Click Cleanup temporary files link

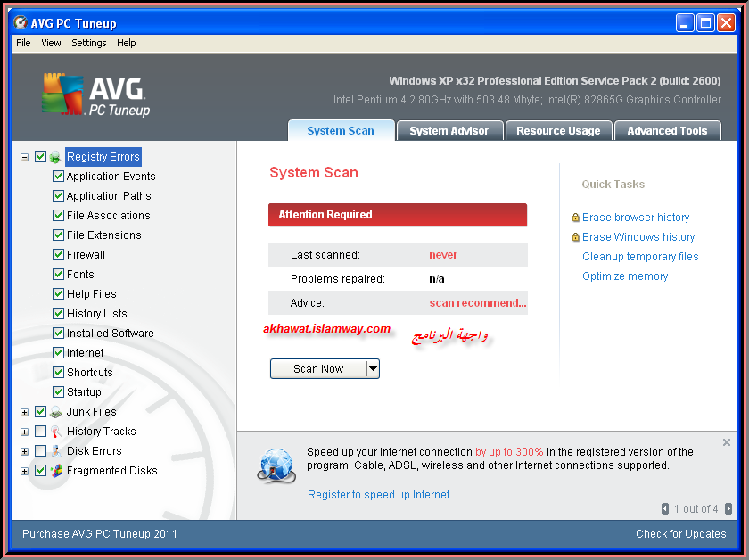click(x=640, y=257)
